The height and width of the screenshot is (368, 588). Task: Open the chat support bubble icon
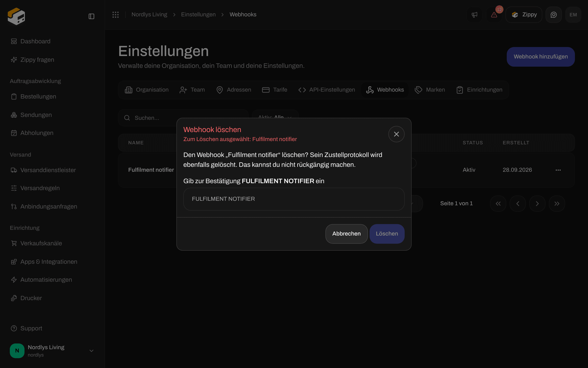click(553, 15)
